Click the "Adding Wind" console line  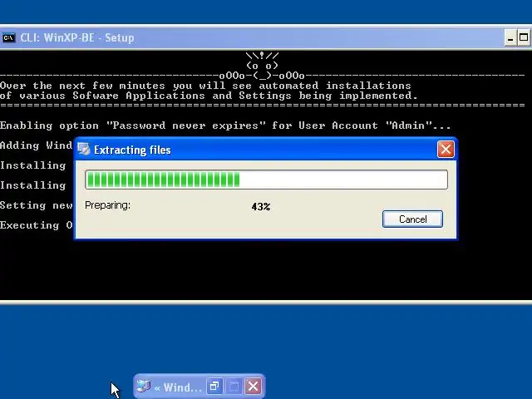pyautogui.click(x=37, y=145)
